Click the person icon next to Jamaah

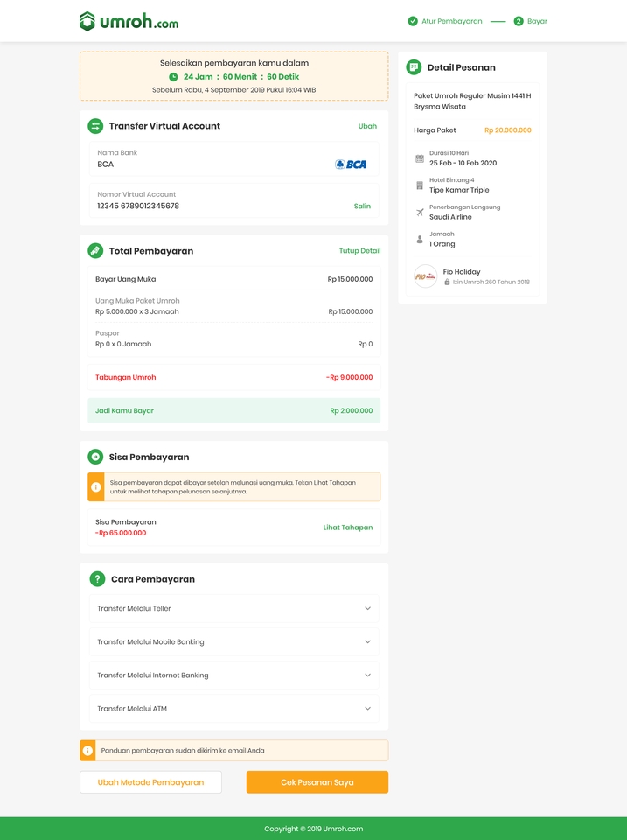[x=420, y=240]
